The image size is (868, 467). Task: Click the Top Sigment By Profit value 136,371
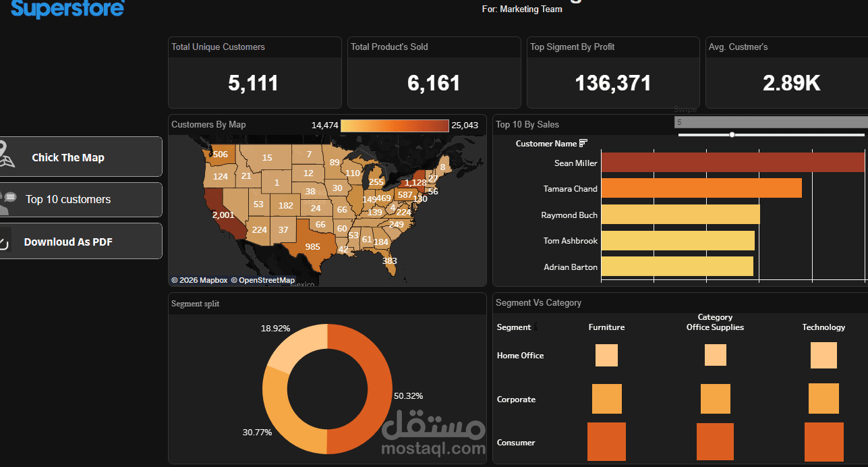click(613, 83)
